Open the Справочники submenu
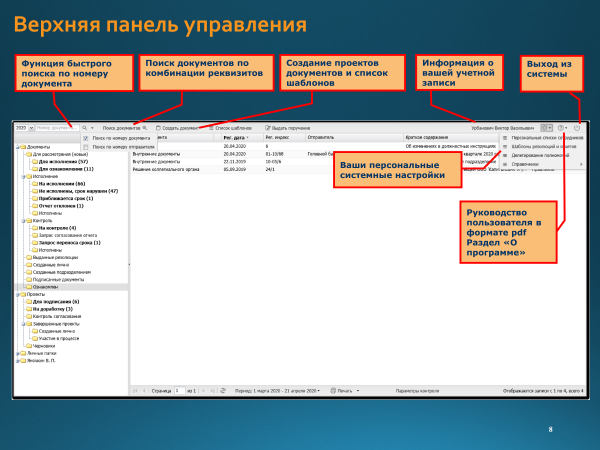The width and height of the screenshot is (600, 450). click(x=540, y=164)
